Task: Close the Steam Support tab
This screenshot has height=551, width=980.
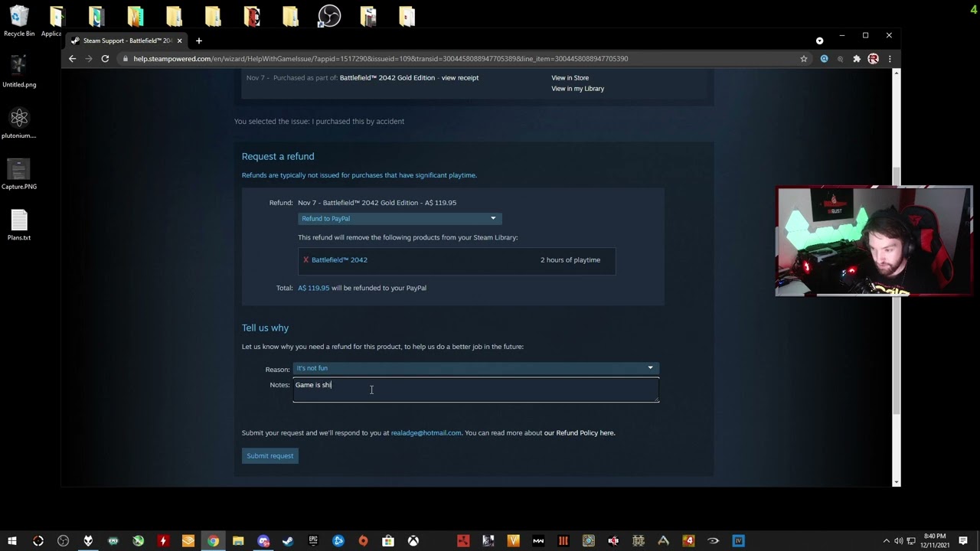Action: point(180,41)
